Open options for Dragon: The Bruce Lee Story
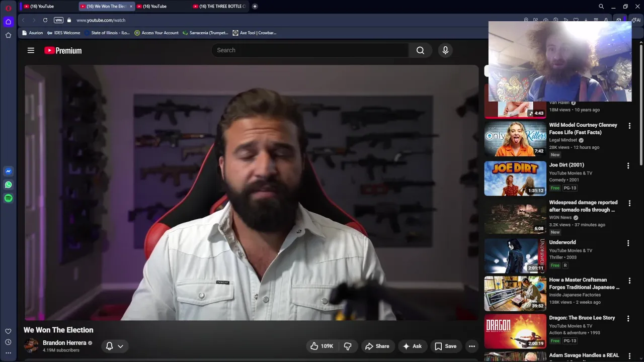This screenshot has height=362, width=644. tap(628, 318)
